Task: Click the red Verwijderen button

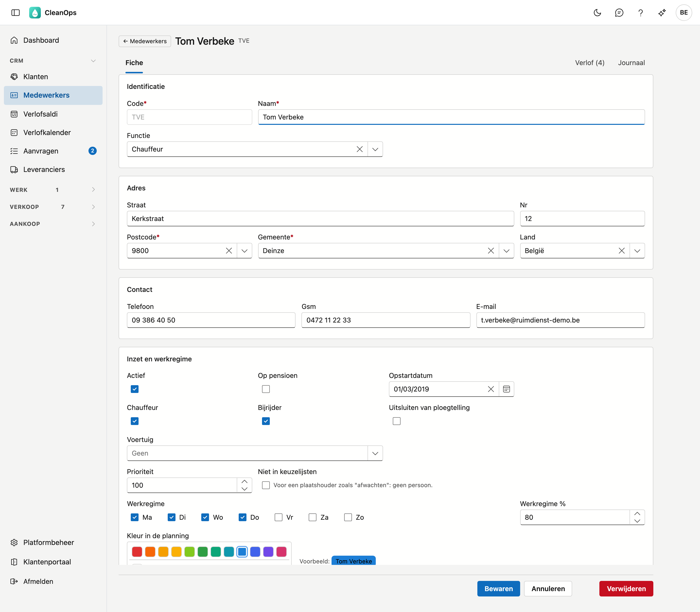Action: (626, 589)
